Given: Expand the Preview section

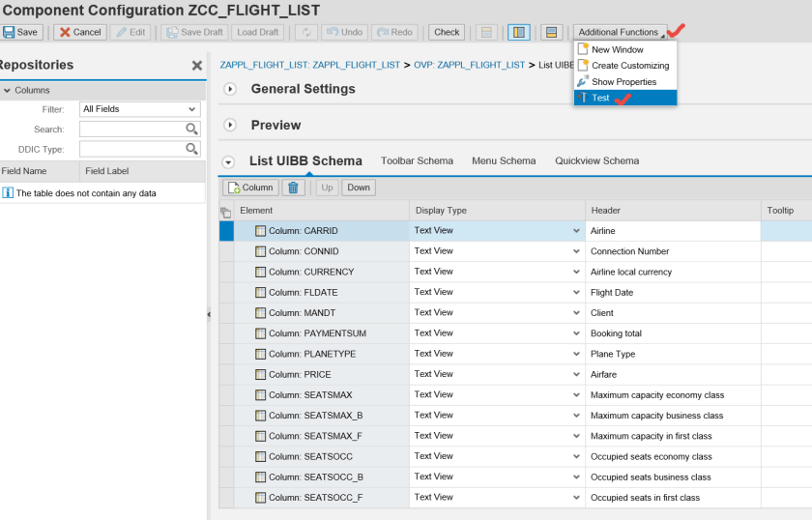Looking at the screenshot, I should 230,125.
